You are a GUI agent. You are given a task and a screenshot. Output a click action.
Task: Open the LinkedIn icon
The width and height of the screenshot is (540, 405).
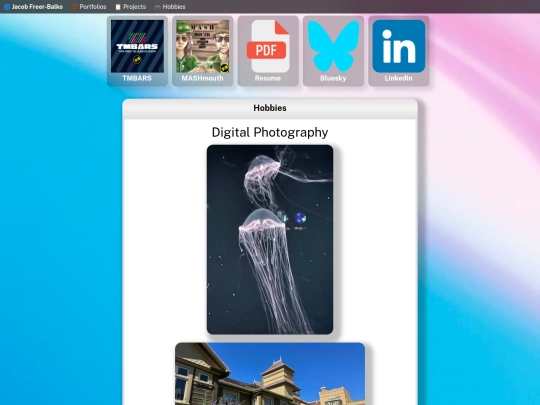[x=398, y=46]
